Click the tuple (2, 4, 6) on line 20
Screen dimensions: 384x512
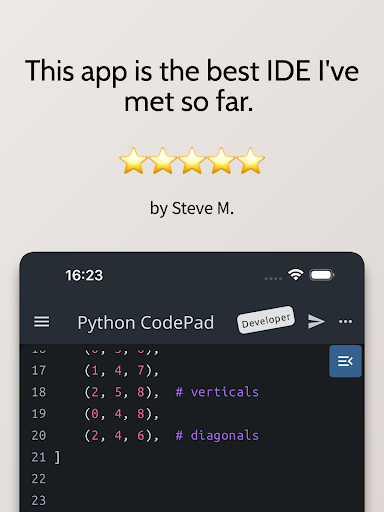[121, 436]
